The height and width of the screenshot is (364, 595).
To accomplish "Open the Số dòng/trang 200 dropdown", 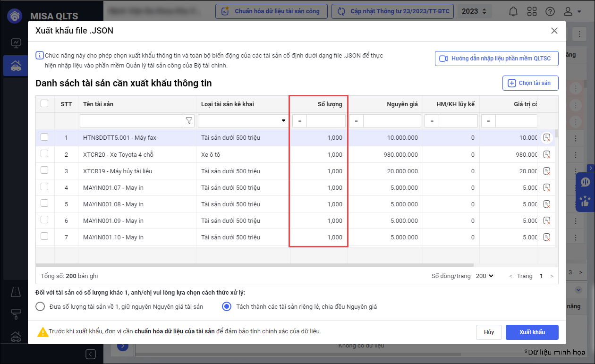I will click(484, 276).
